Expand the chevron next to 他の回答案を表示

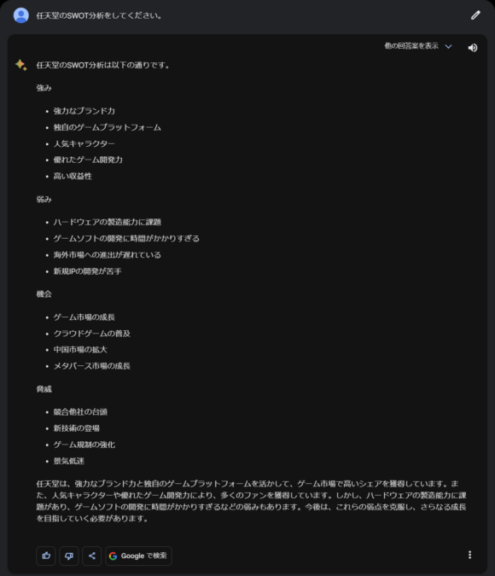(x=448, y=47)
